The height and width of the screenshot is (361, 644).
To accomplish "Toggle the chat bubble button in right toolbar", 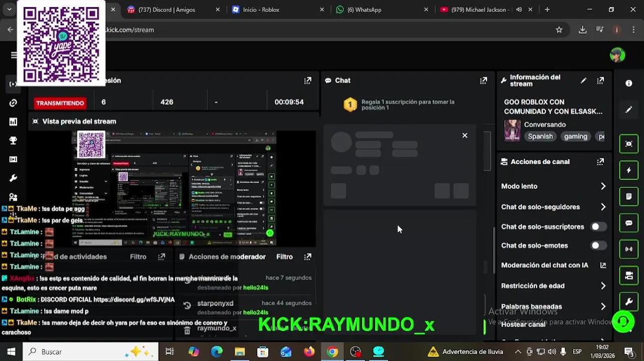I will coord(629,223).
